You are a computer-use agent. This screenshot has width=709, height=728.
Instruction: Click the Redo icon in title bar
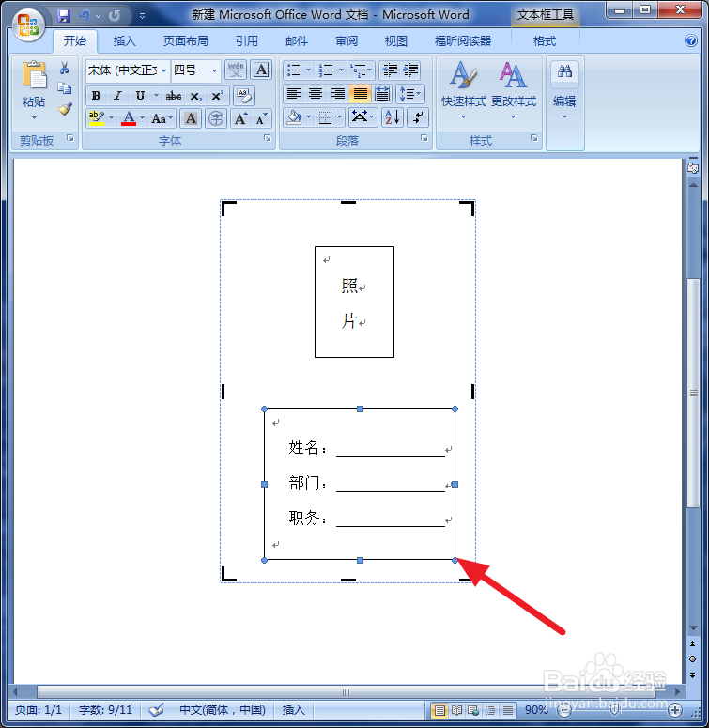(115, 16)
